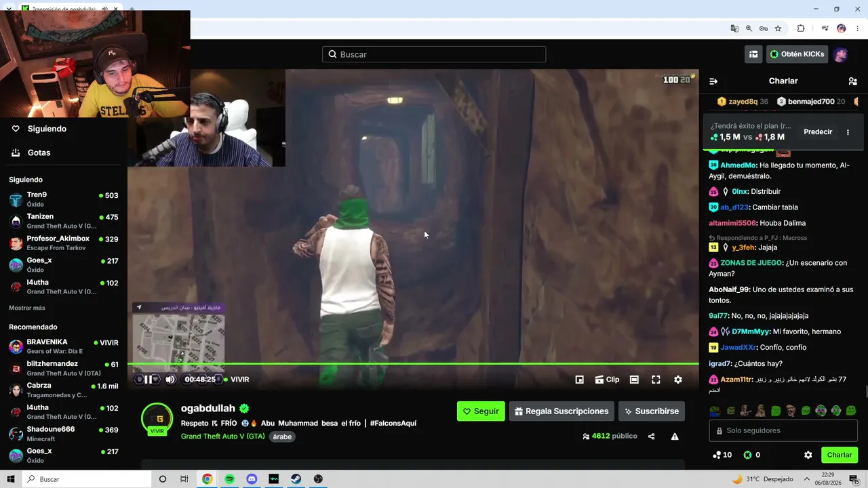Toggle the mini player mode
The height and width of the screenshot is (488, 868).
(x=580, y=380)
